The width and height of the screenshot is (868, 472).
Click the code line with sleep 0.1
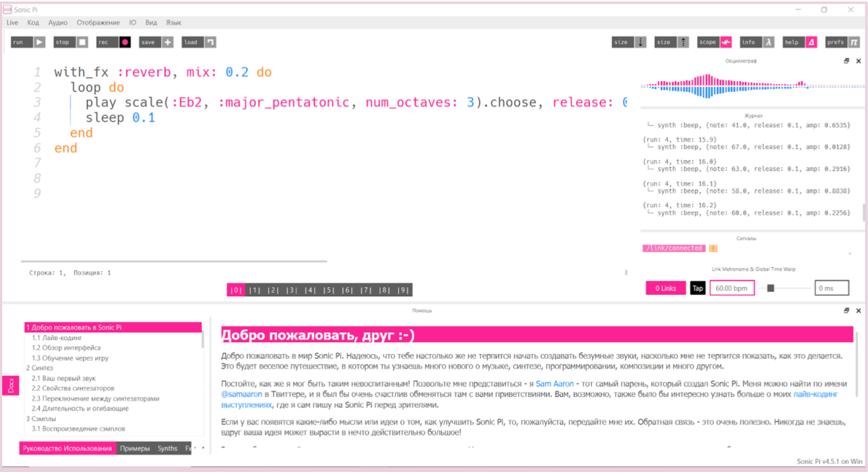(120, 118)
